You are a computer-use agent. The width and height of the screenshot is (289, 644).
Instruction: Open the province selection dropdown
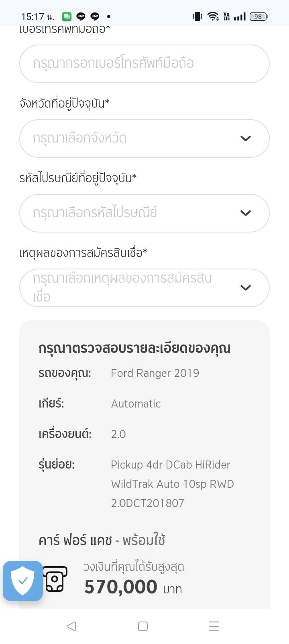coord(132,139)
